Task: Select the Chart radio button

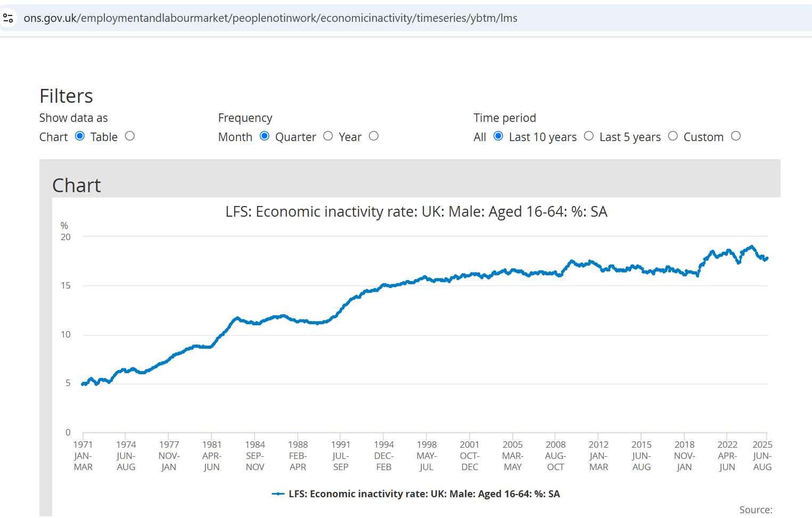Action: click(80, 136)
